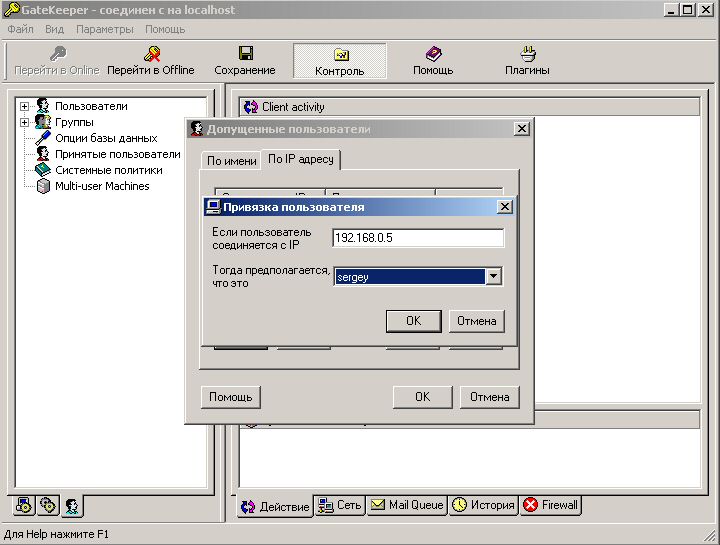Click the GateKeeper key title bar icon
The height and width of the screenshot is (545, 720).
[x=11, y=10]
